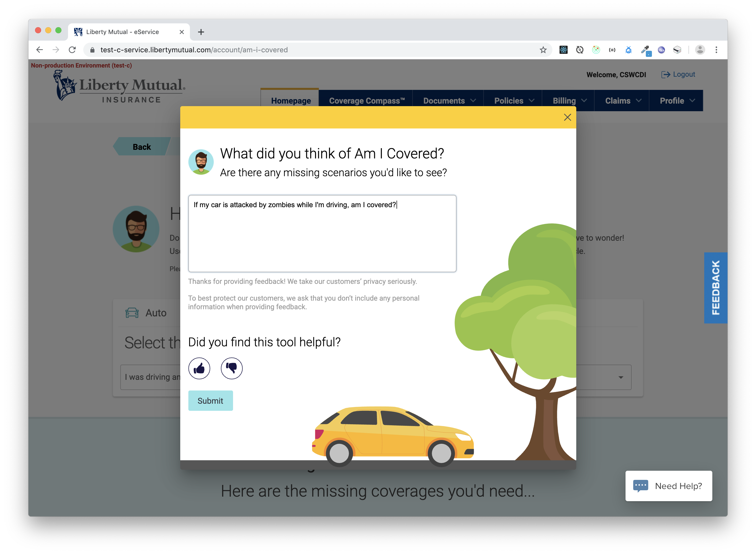Image resolution: width=756 pixels, height=554 pixels.
Task: Expand the Policies menu chevron
Action: [x=532, y=101]
